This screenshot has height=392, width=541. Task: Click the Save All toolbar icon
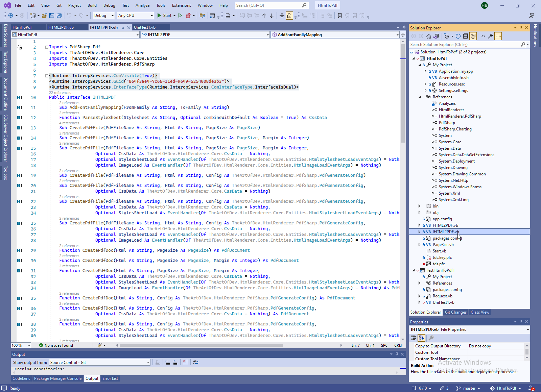59,16
